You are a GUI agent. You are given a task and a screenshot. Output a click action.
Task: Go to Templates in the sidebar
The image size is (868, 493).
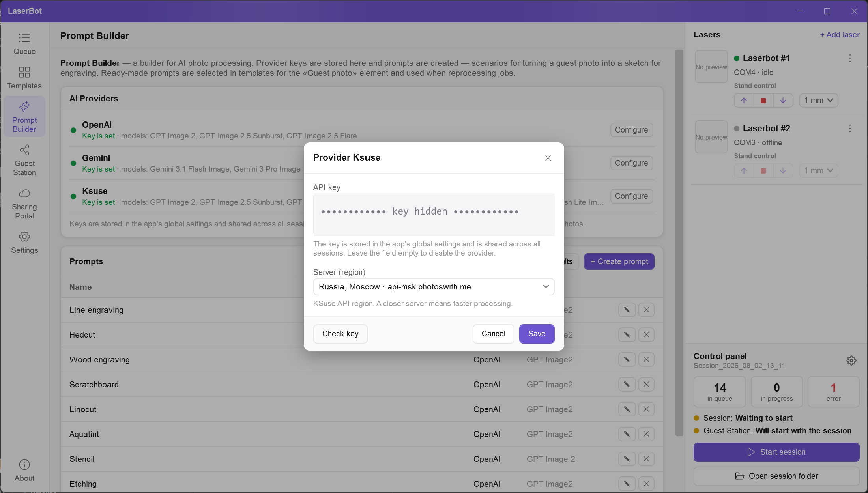24,78
